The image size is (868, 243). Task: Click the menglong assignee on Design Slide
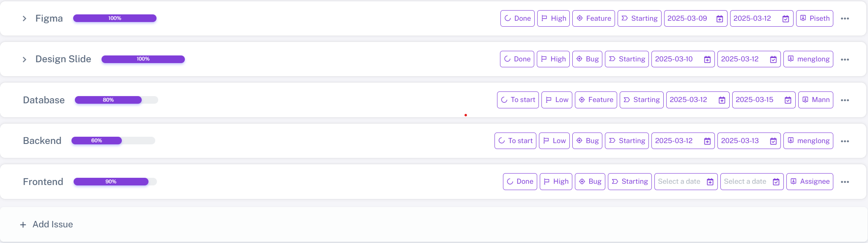[808, 59]
